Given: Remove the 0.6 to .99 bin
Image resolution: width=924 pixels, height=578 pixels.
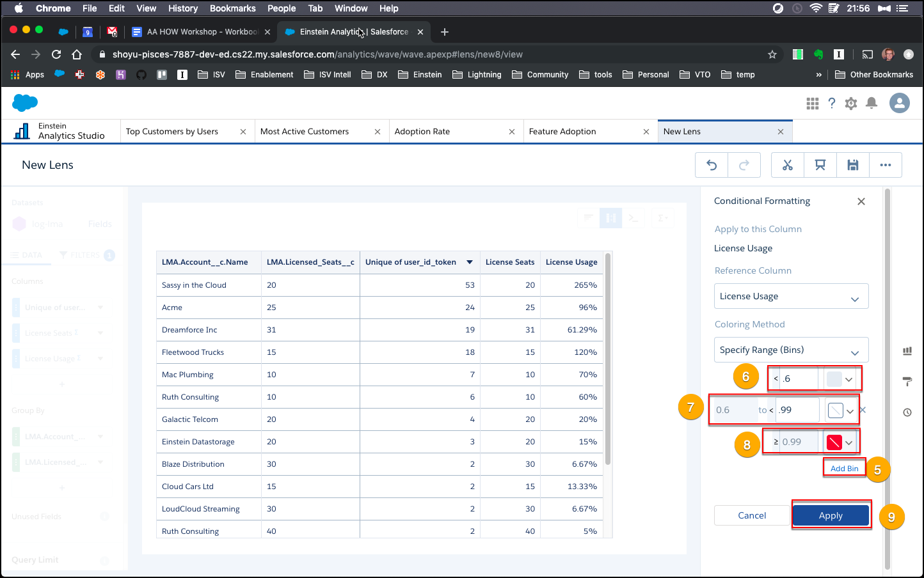Looking at the screenshot, I should click(x=863, y=410).
